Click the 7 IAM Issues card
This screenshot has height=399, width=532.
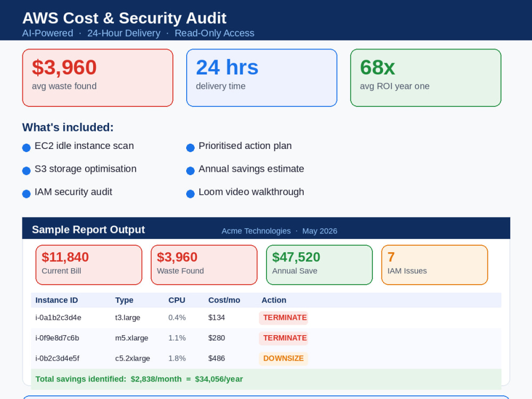tap(435, 265)
